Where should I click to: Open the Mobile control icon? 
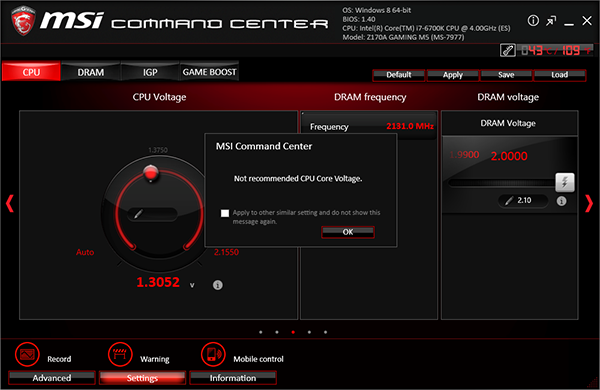213,354
